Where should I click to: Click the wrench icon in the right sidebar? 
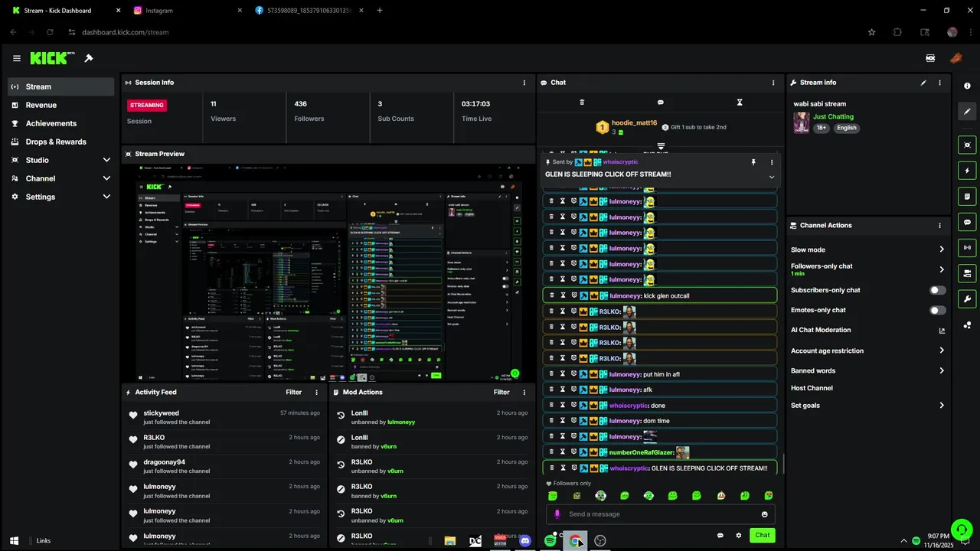coord(967,298)
